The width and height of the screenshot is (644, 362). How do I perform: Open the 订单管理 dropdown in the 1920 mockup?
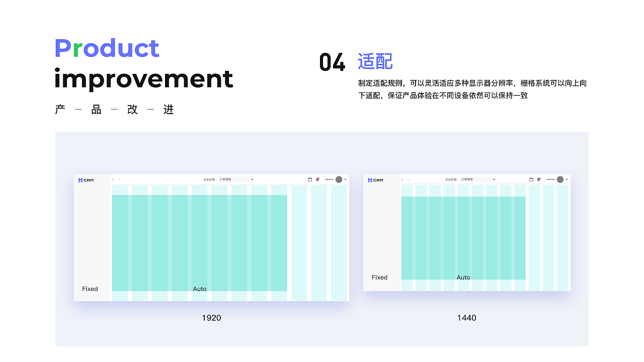(236, 179)
